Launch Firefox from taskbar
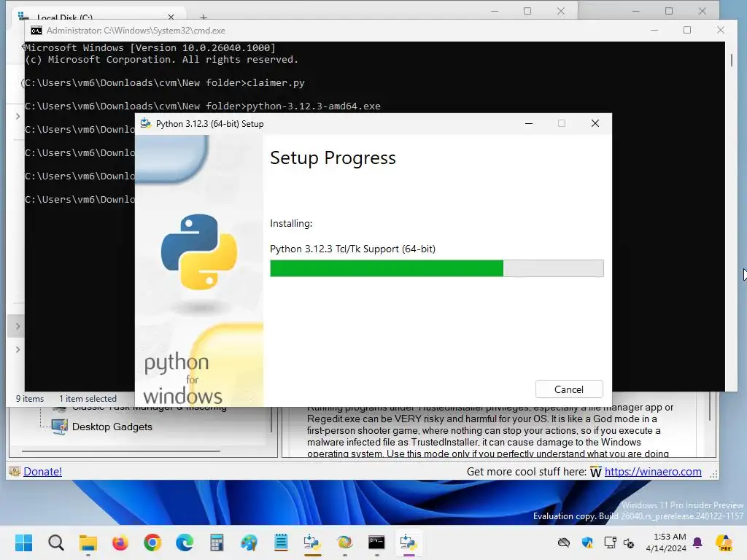Image resolution: width=747 pixels, height=560 pixels. tap(120, 542)
